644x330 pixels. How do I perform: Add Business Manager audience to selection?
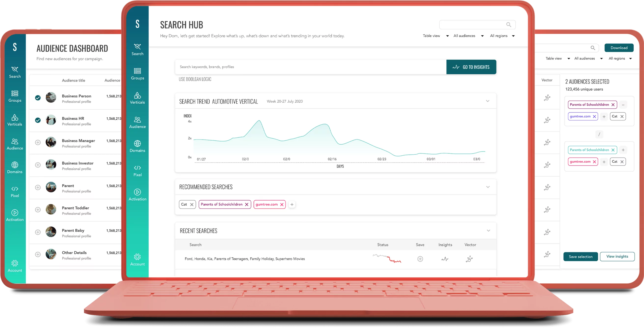[x=38, y=143]
